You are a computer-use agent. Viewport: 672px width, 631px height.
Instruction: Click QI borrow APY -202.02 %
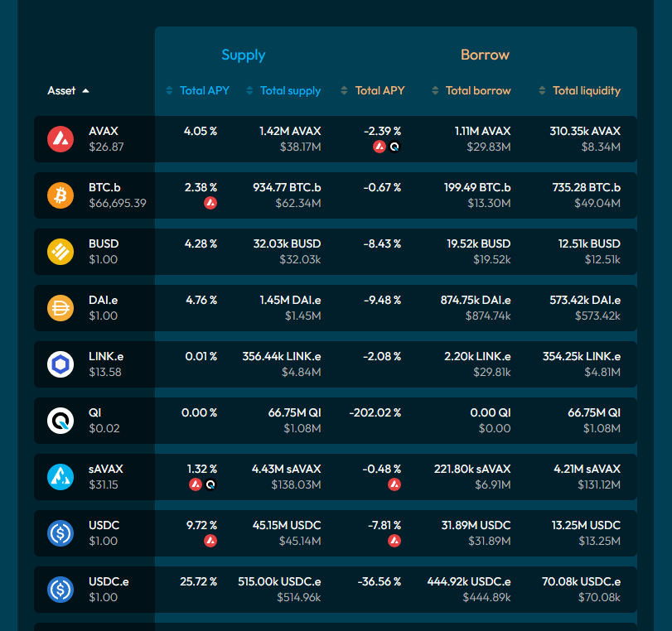click(375, 413)
